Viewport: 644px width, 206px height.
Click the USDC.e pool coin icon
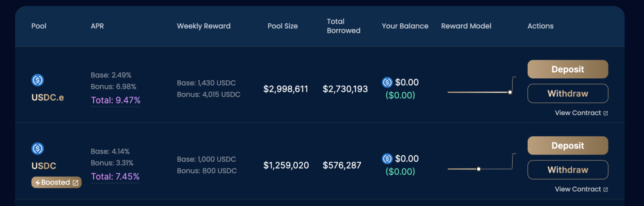coord(38,80)
